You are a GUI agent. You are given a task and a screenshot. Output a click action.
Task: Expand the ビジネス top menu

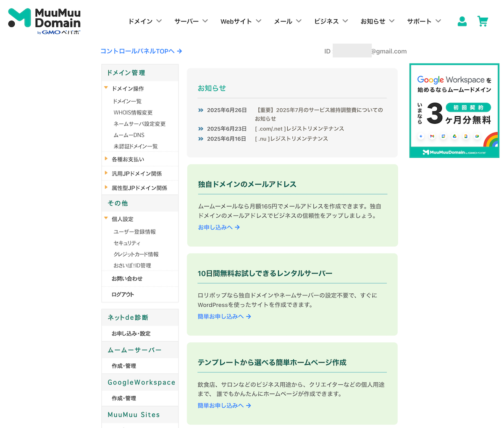(x=331, y=21)
